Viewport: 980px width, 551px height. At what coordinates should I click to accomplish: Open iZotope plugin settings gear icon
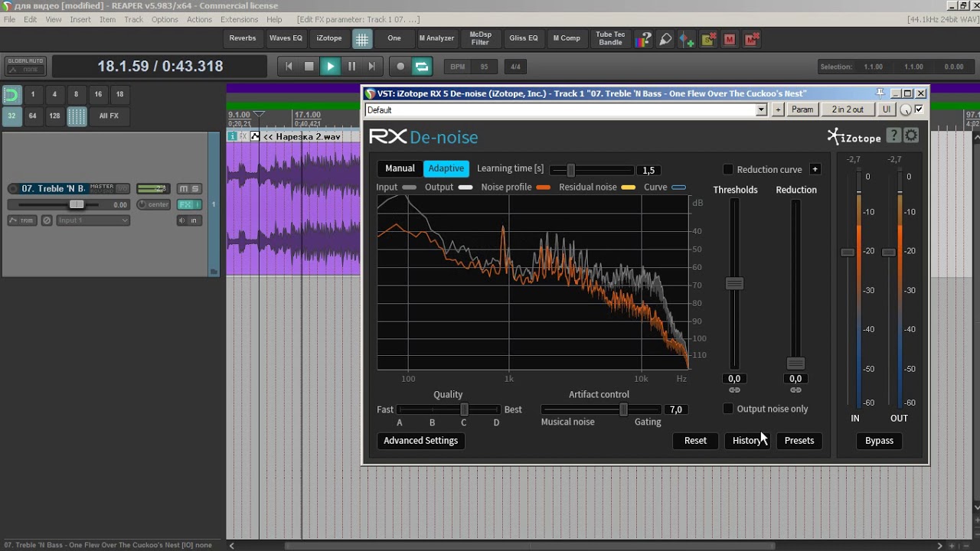(911, 135)
